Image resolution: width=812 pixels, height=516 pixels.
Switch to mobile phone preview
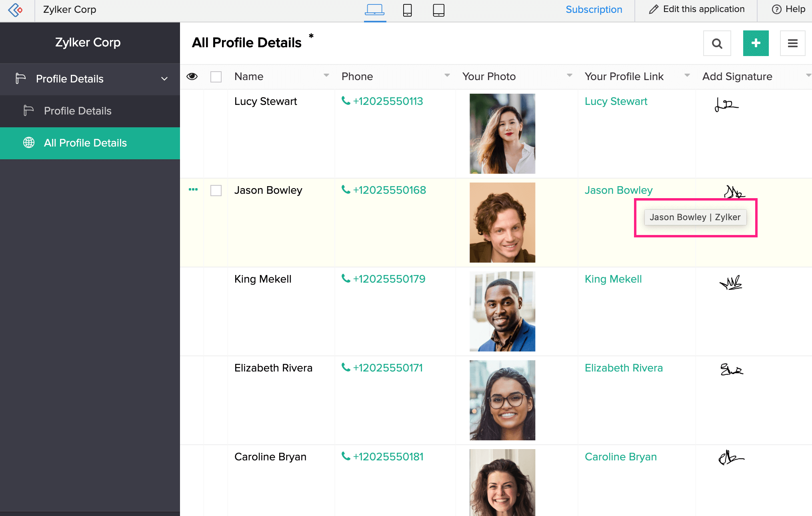(x=407, y=10)
